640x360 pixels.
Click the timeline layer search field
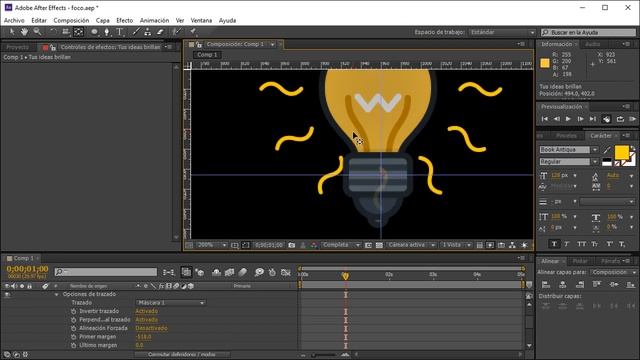(106, 272)
